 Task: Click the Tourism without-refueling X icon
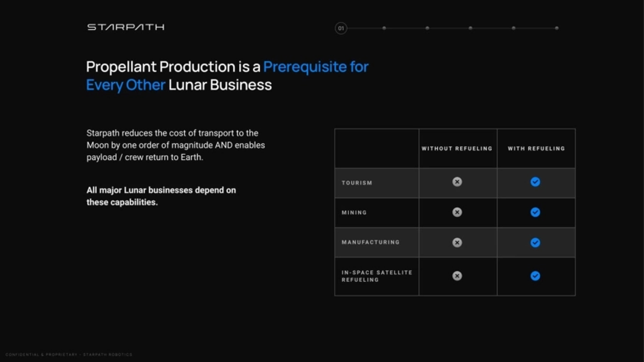coord(457,182)
